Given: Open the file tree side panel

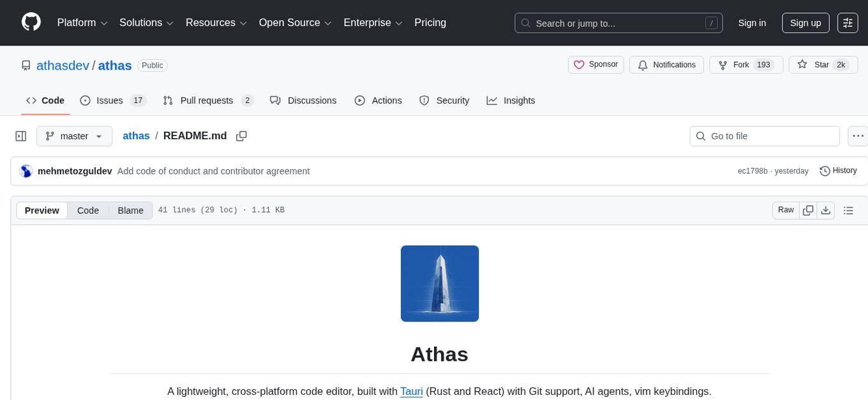Looking at the screenshot, I should [x=20, y=135].
